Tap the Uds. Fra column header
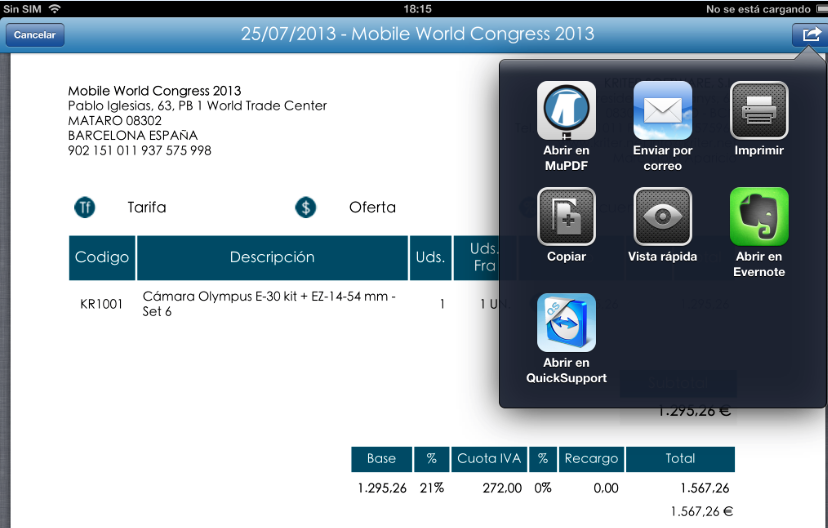This screenshot has width=828, height=528. (x=484, y=257)
